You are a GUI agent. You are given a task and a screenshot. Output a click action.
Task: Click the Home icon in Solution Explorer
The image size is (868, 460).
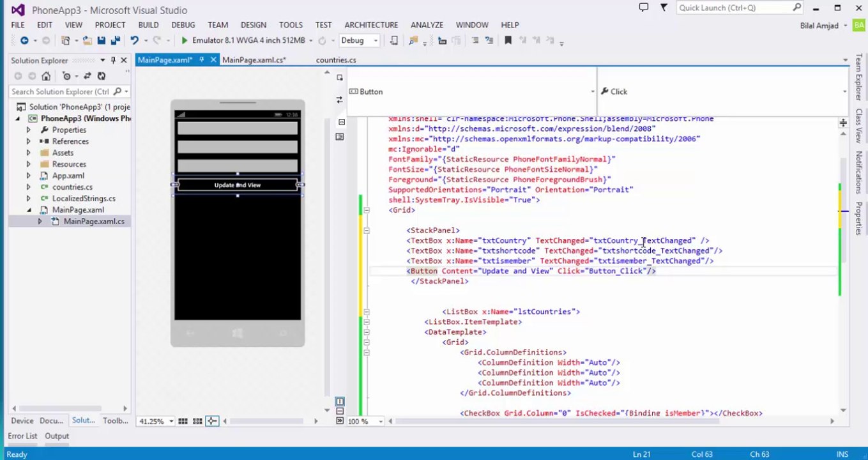point(46,76)
